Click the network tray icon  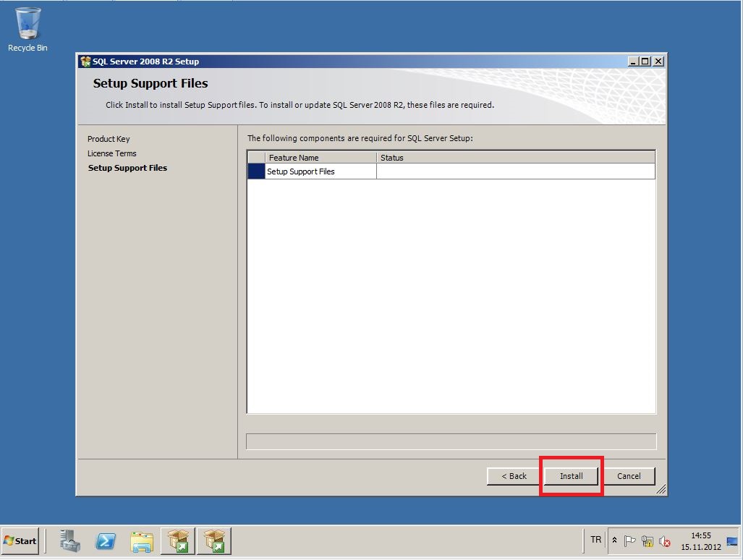coord(648,541)
